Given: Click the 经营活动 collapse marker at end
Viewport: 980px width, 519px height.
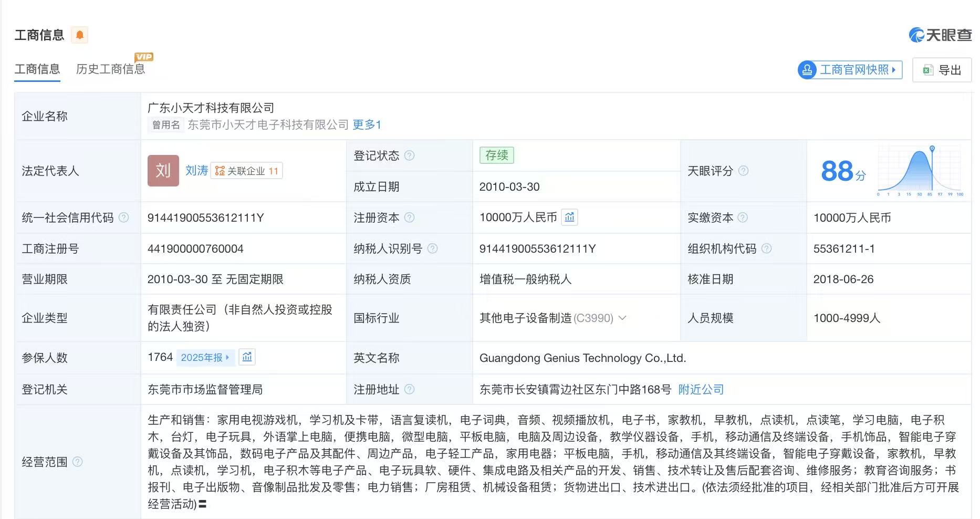Looking at the screenshot, I should (x=203, y=504).
